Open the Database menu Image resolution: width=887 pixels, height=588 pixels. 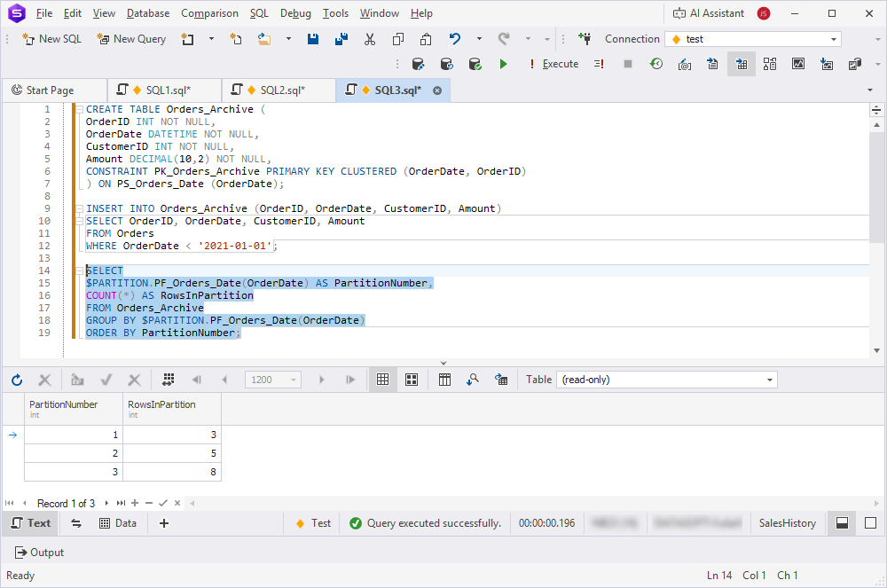point(148,13)
